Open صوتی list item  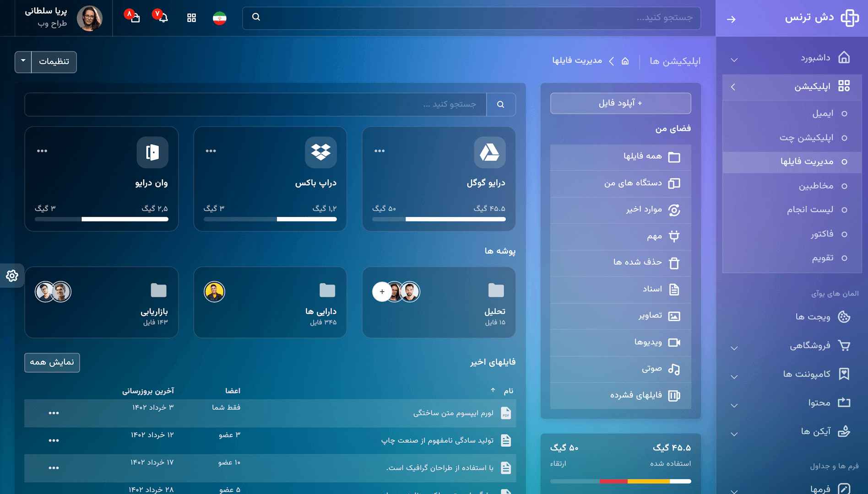621,369
